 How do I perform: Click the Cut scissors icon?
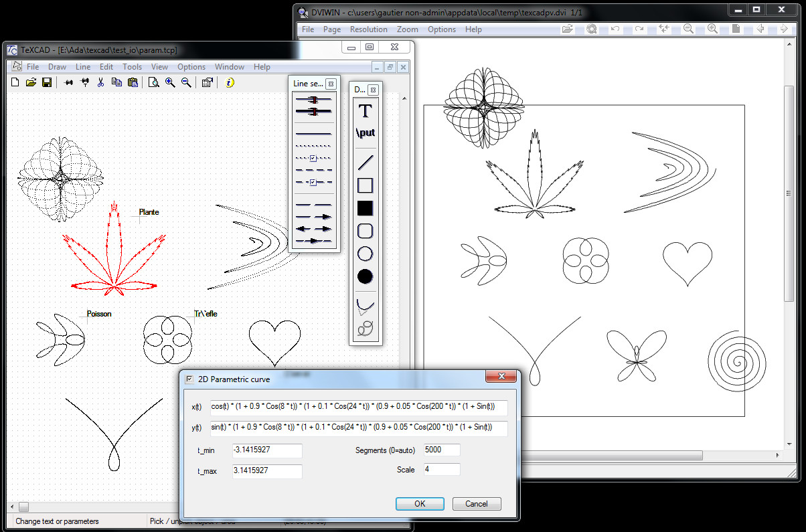100,82
